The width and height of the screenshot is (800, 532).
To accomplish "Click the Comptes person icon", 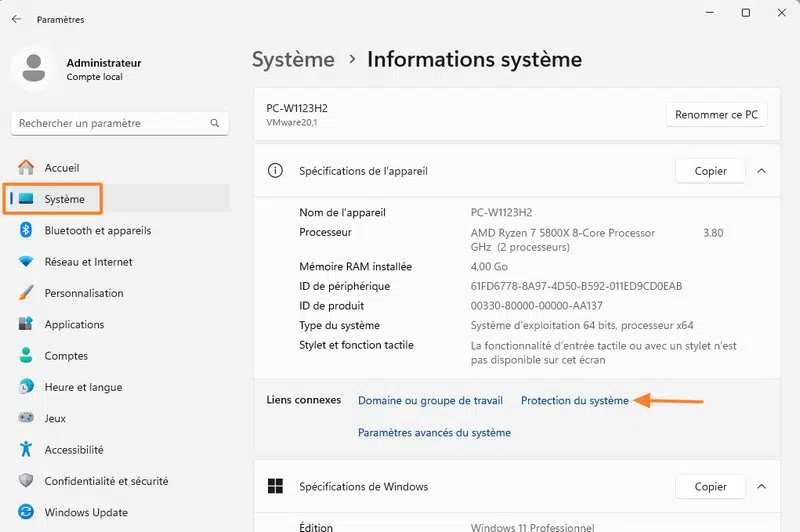I will pyautogui.click(x=26, y=356).
